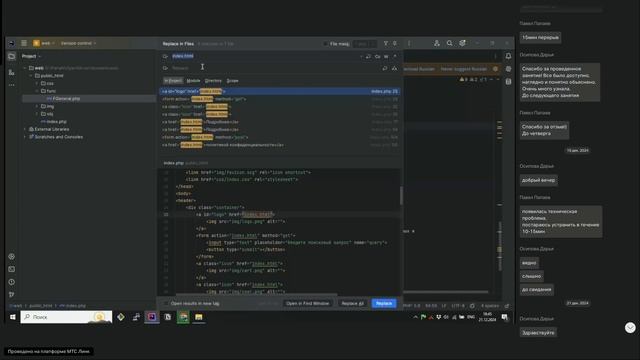Open search history icon in find field
The width and height of the screenshot is (640, 360).
point(165,56)
